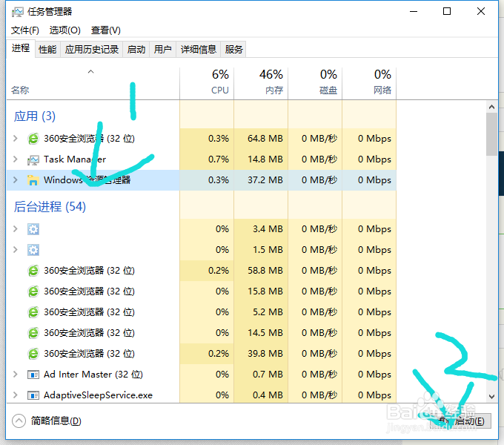504x445 pixels.
Task: Click the Task Manager app row icon
Action: (x=33, y=159)
